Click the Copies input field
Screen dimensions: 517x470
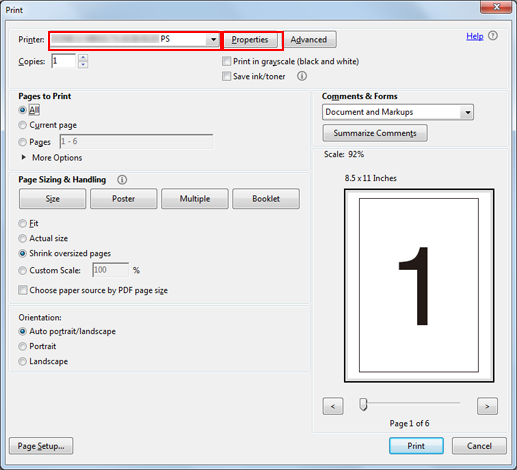click(63, 61)
